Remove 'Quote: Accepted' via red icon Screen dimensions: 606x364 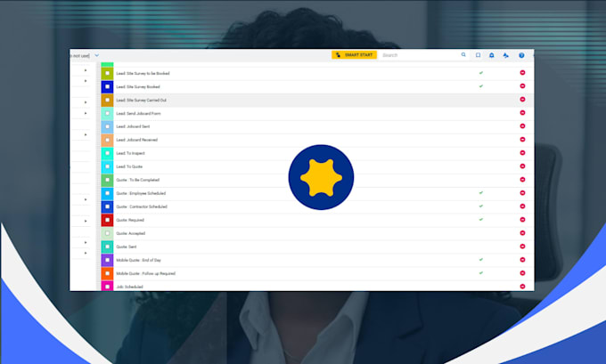click(x=522, y=233)
